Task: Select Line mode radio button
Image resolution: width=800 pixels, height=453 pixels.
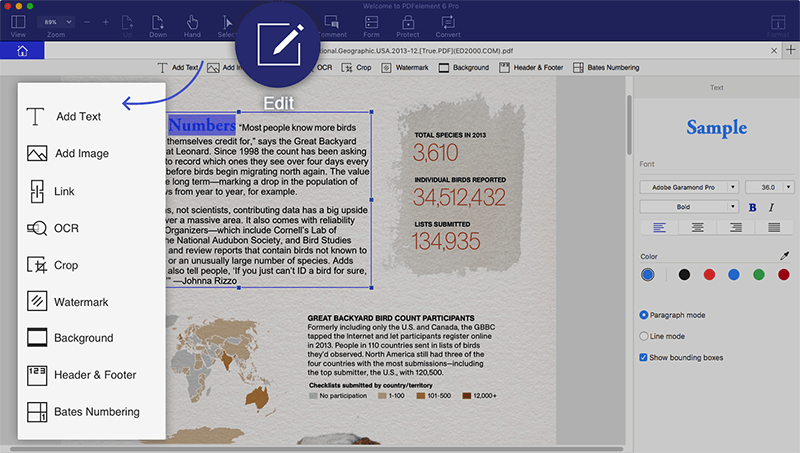Action: (644, 336)
